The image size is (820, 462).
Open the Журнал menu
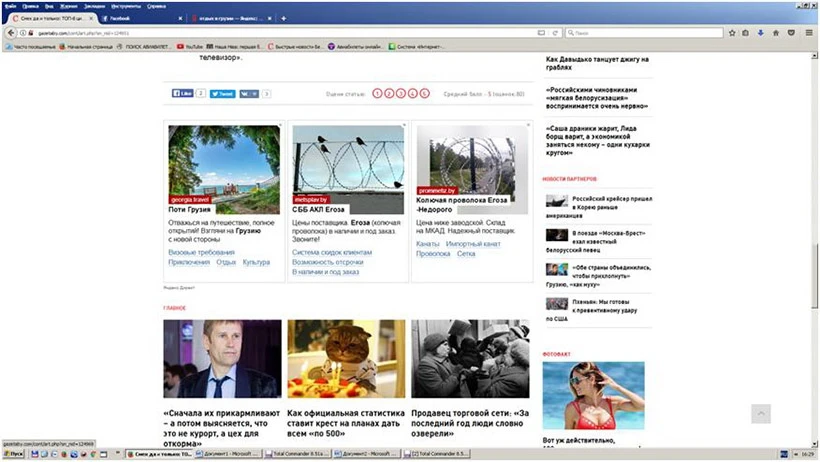coord(69,6)
